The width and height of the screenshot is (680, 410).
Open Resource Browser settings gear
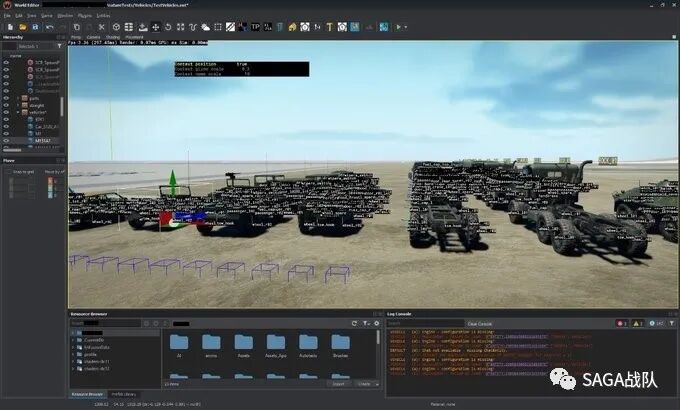[x=377, y=324]
